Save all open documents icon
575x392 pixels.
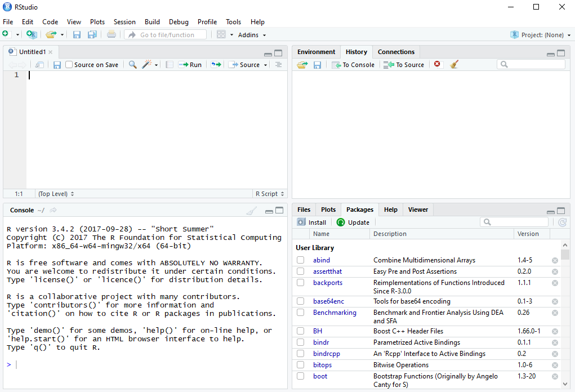(92, 34)
